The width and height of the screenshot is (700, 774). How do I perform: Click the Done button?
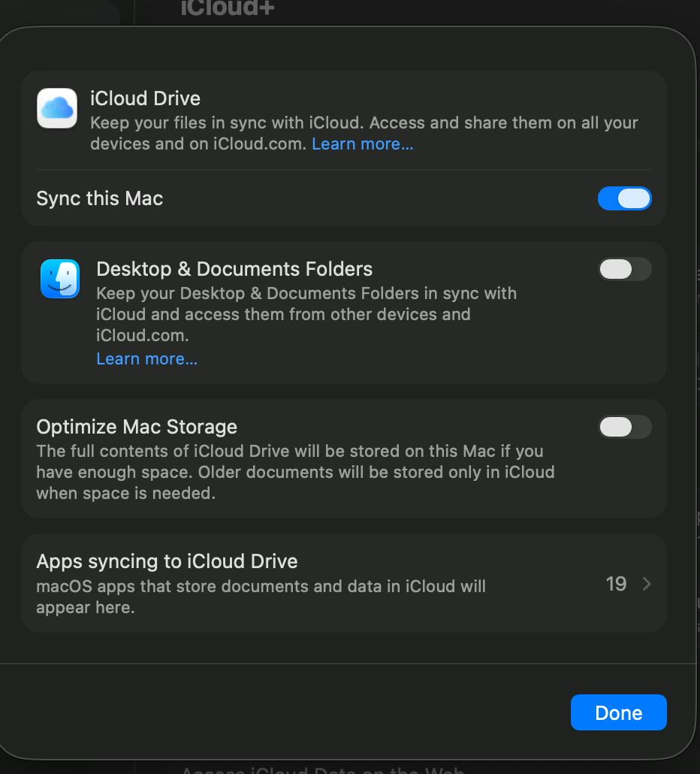pyautogui.click(x=619, y=712)
